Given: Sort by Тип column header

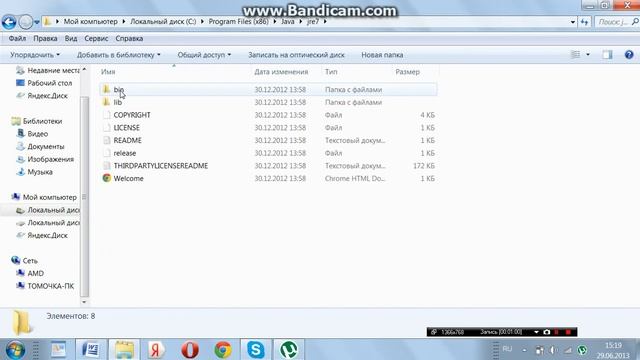Looking at the screenshot, I should pos(331,72).
